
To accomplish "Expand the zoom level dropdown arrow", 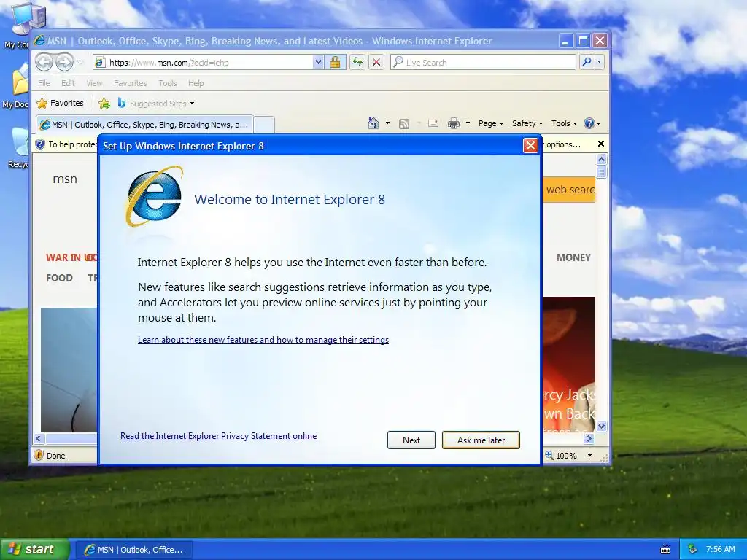I will pyautogui.click(x=589, y=456).
